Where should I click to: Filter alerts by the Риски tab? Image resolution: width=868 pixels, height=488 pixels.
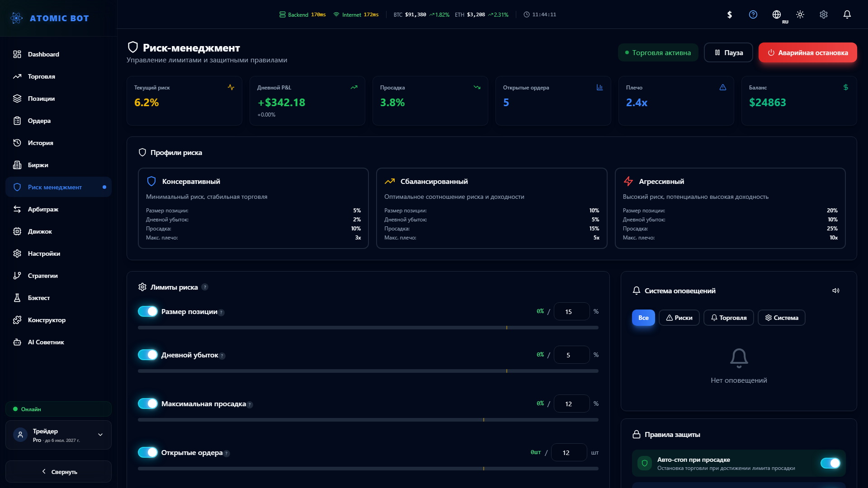click(679, 318)
